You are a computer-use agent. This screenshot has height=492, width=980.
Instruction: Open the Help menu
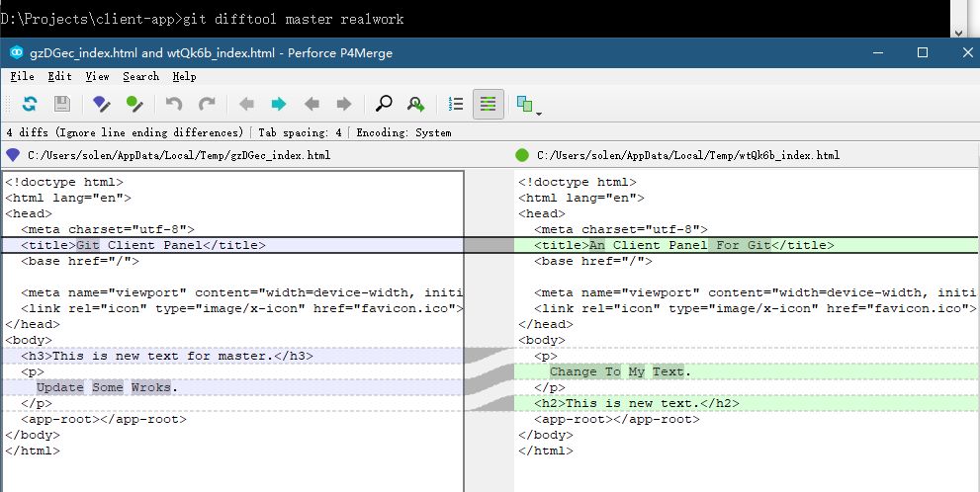point(184,76)
